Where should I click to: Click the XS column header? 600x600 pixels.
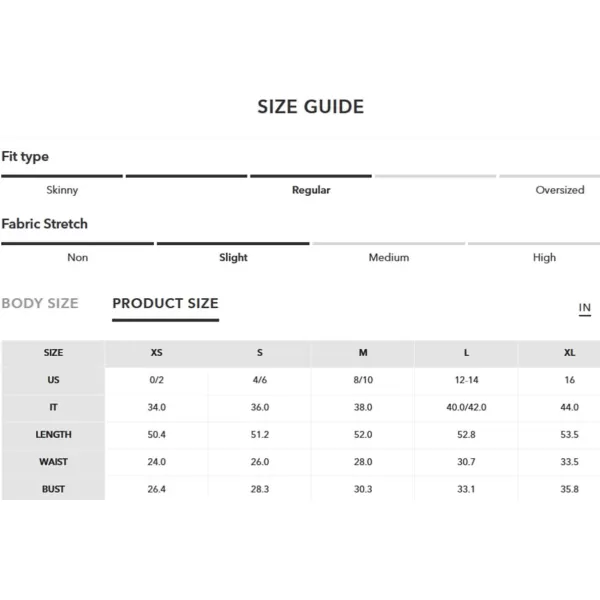[x=157, y=353]
